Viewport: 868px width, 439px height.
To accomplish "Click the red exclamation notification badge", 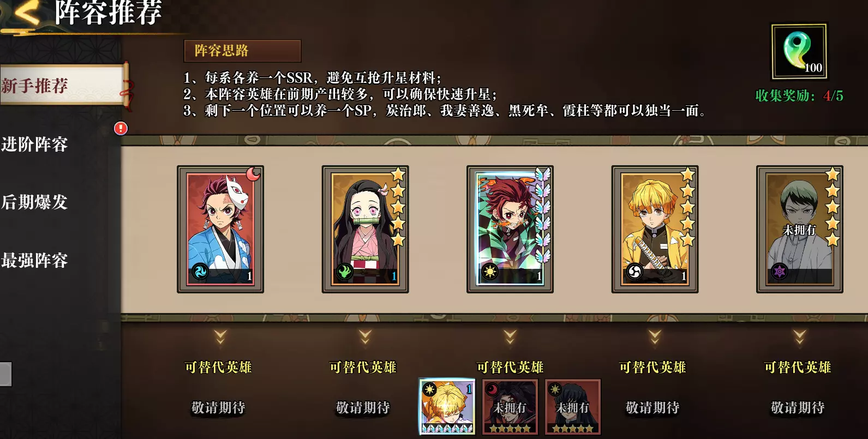I will [x=121, y=128].
